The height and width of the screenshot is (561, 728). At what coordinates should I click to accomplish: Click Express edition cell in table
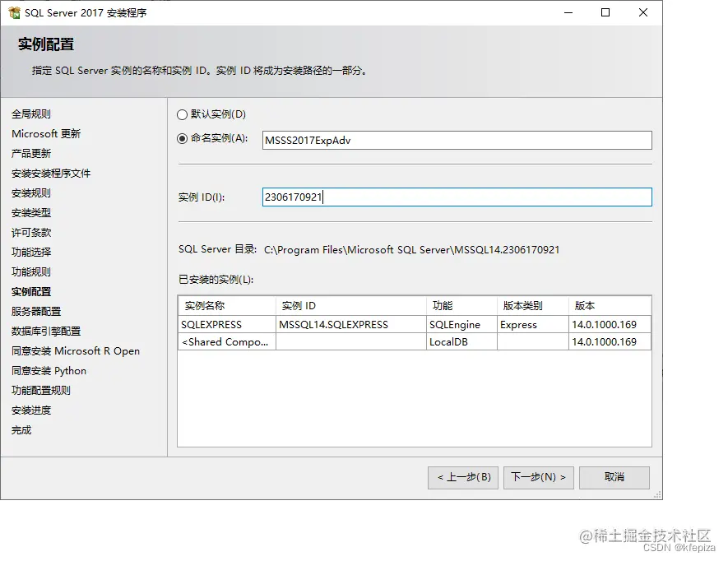click(532, 325)
